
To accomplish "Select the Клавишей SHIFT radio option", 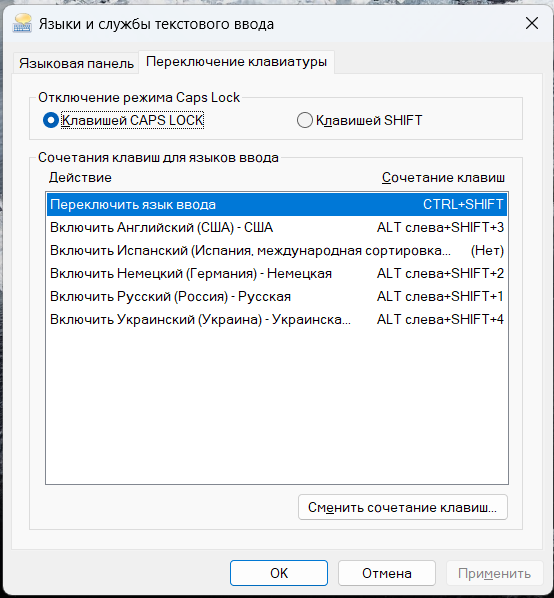I will coord(360,121).
